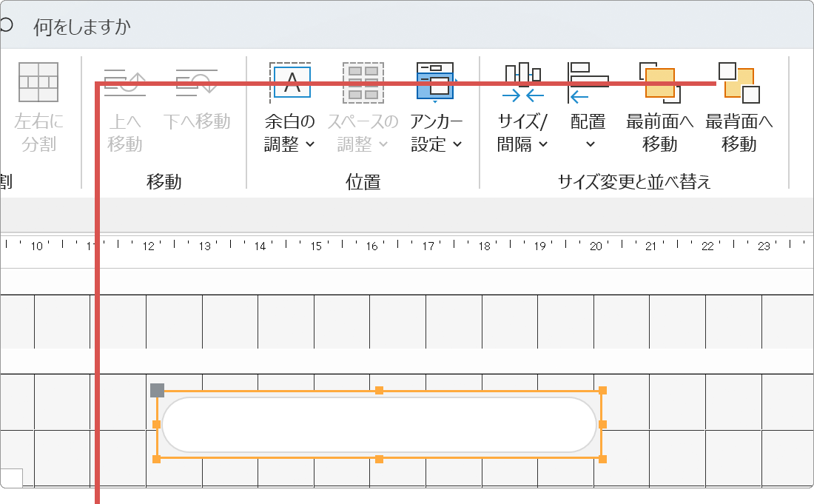Click the サイズ/間隔 (Size/Space) icon
The width and height of the screenshot is (814, 504).
pos(522,81)
